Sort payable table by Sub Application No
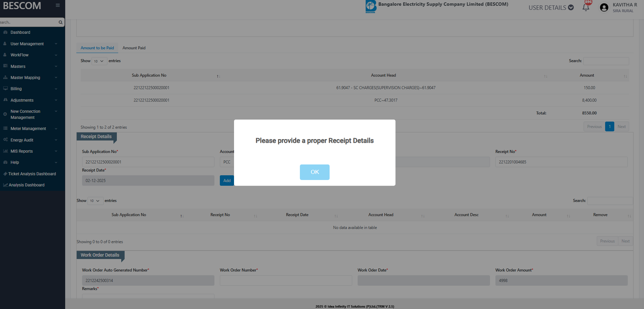Screen dimensions: 644x309 click(x=218, y=76)
